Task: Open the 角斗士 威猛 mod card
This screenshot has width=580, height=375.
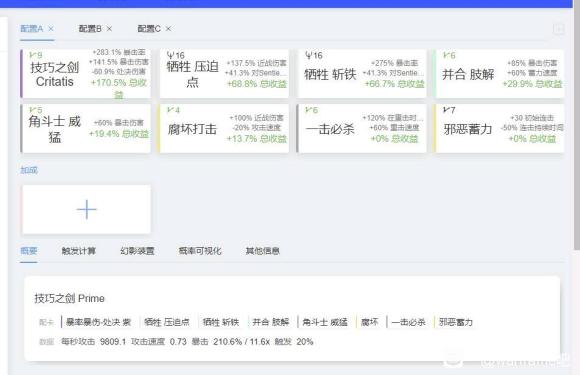Action: (x=86, y=128)
